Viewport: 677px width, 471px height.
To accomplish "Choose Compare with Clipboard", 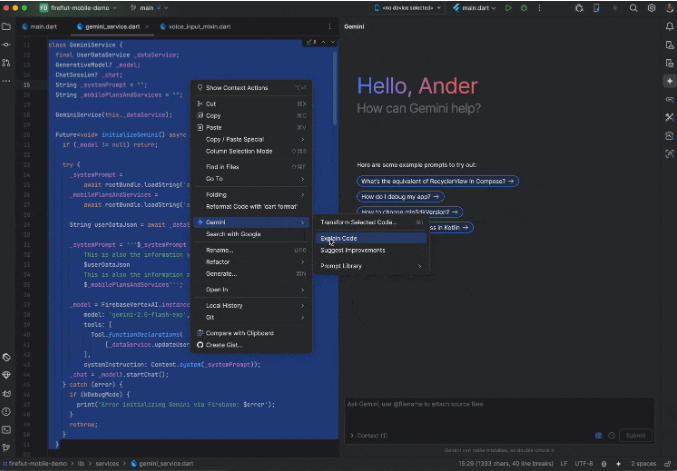I will pyautogui.click(x=251, y=333).
